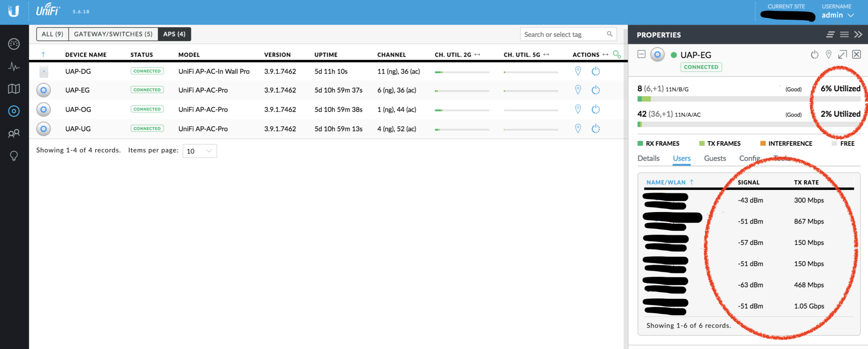868x349 pixels.
Task: Click the Search or select tag field
Action: 564,34
